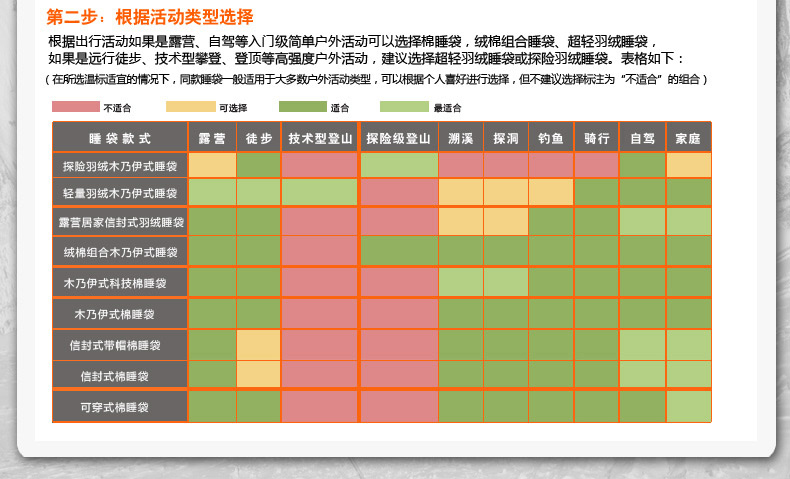Viewport: 790px width, 479px height.
Task: Select the 钓鱼 column header
Action: (x=551, y=137)
